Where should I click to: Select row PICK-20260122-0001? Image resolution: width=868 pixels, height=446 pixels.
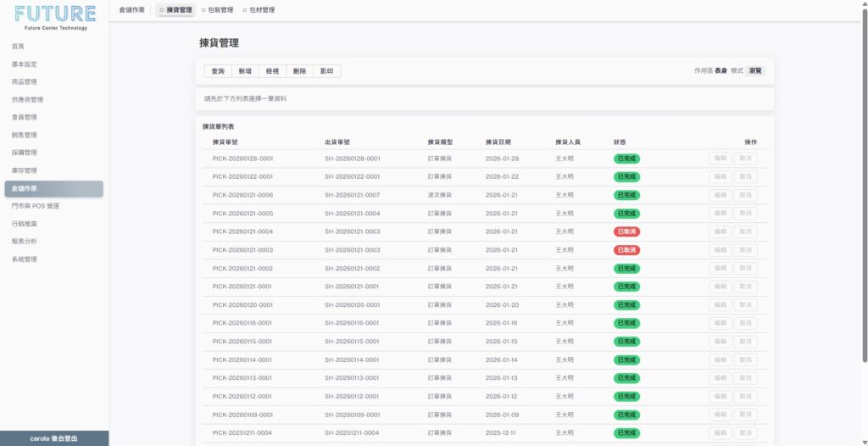coord(484,177)
